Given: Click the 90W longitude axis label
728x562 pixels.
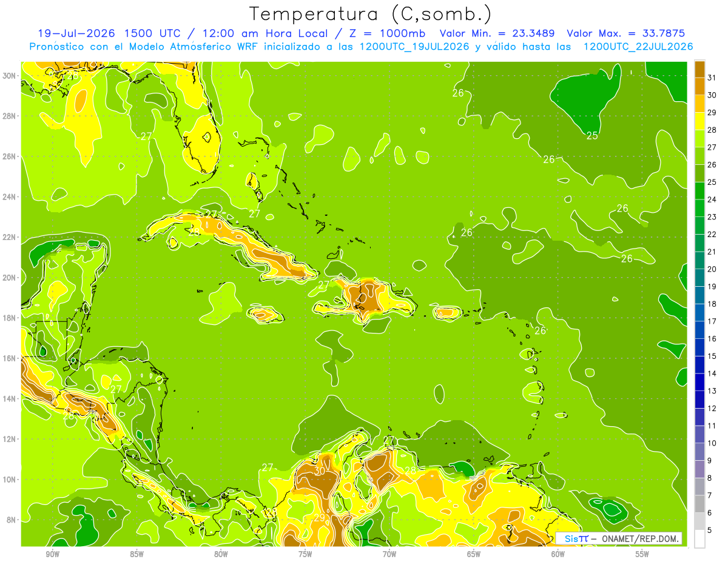Looking at the screenshot, I should [x=52, y=554].
